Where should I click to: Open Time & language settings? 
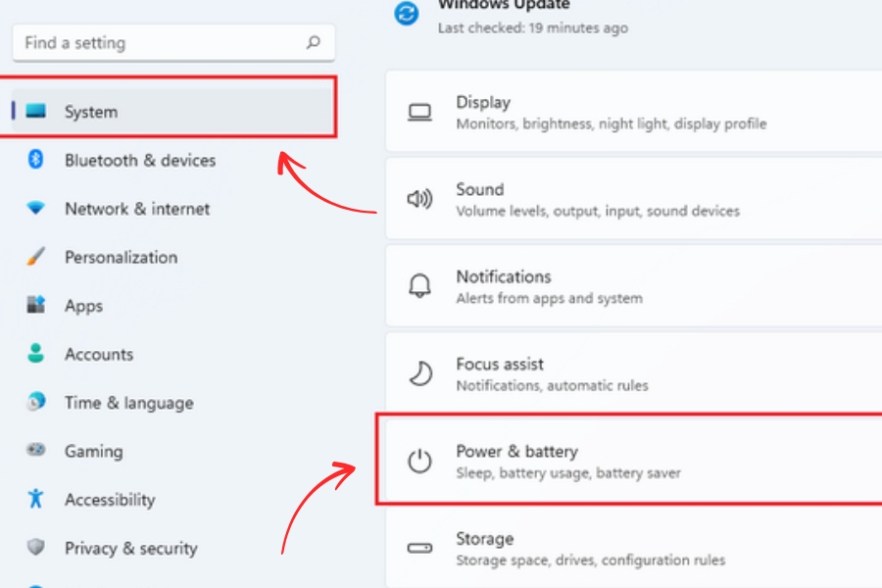[x=128, y=403]
